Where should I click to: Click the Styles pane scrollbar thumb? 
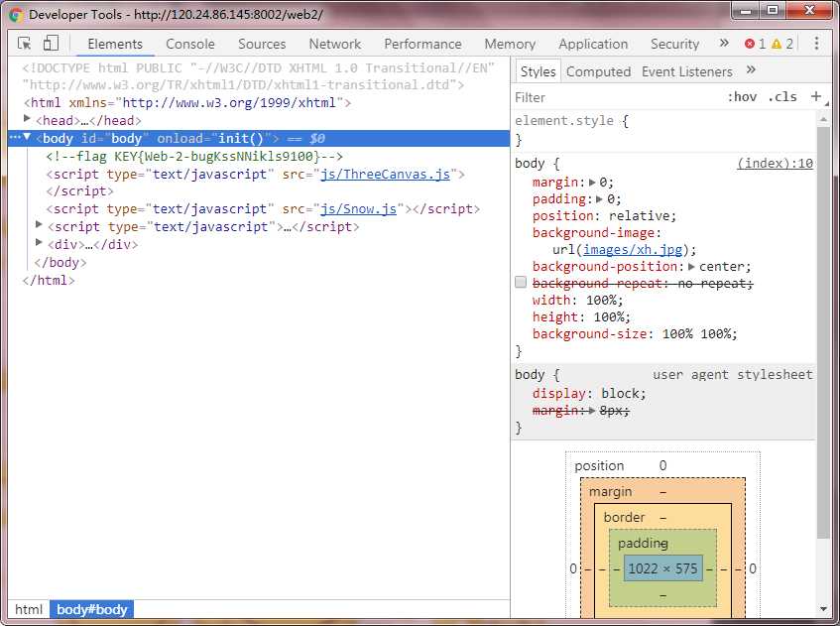(x=823, y=332)
